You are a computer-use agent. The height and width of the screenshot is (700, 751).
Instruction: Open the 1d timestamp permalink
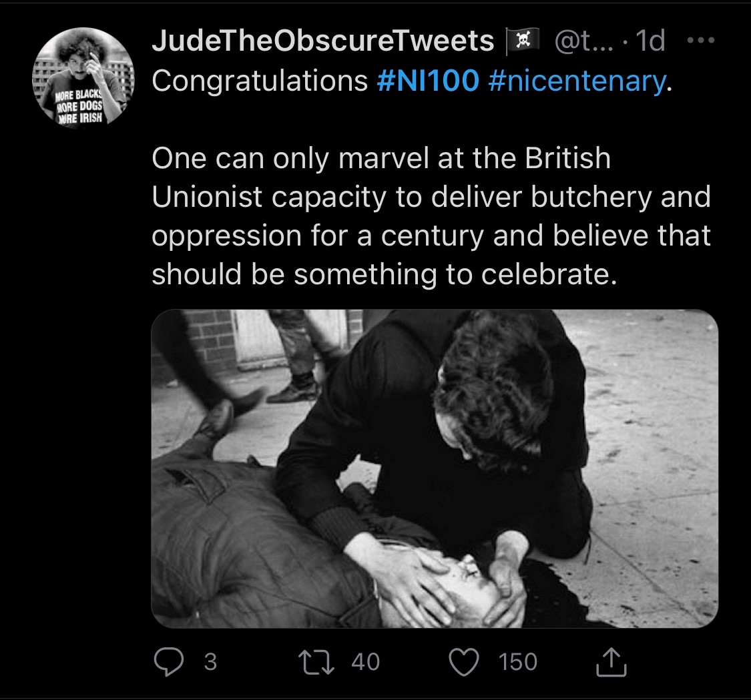point(650,42)
